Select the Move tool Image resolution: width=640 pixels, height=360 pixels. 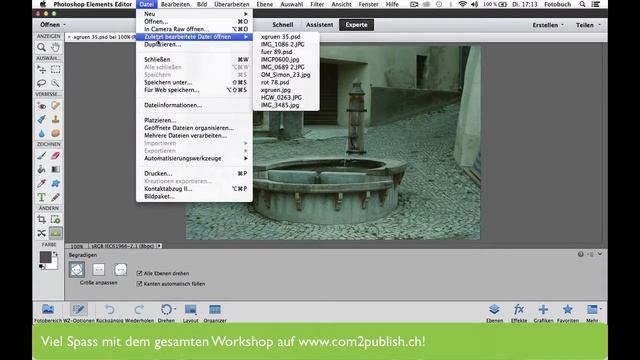(x=41, y=69)
